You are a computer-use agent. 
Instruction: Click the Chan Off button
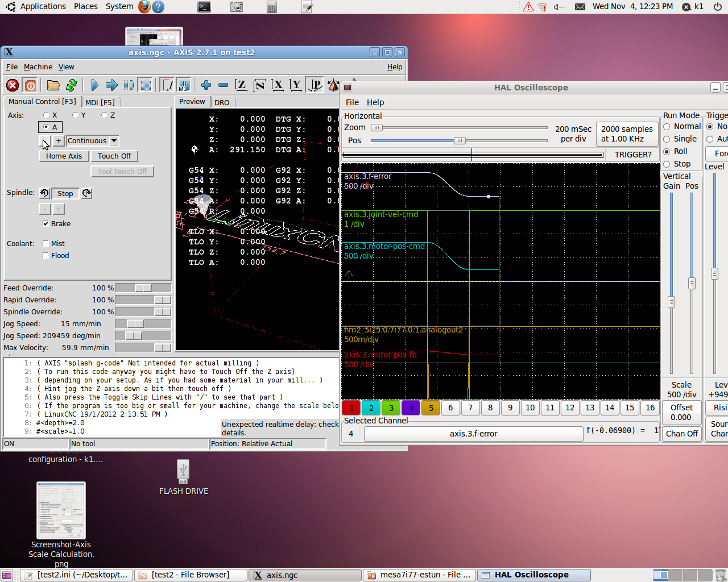(x=681, y=433)
